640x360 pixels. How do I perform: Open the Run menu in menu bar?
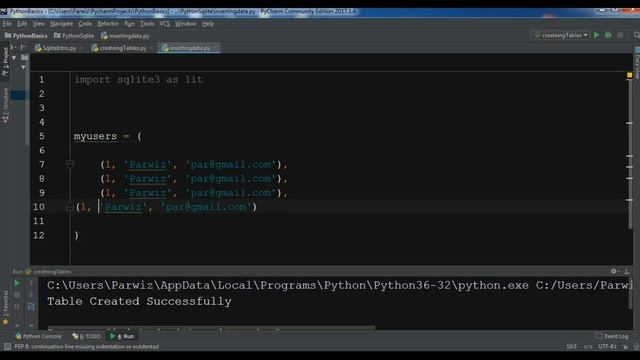coord(129,24)
